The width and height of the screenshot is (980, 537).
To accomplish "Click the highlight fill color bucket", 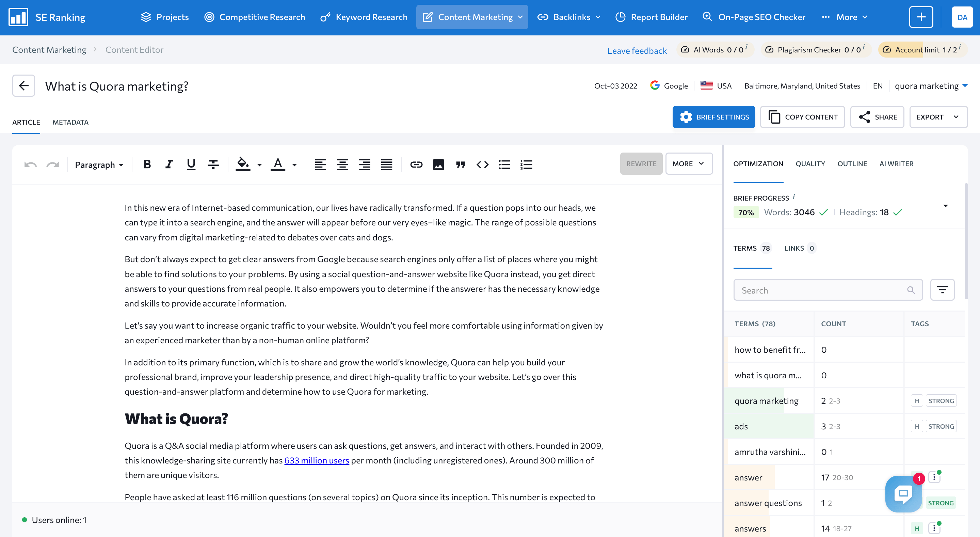I will (243, 164).
